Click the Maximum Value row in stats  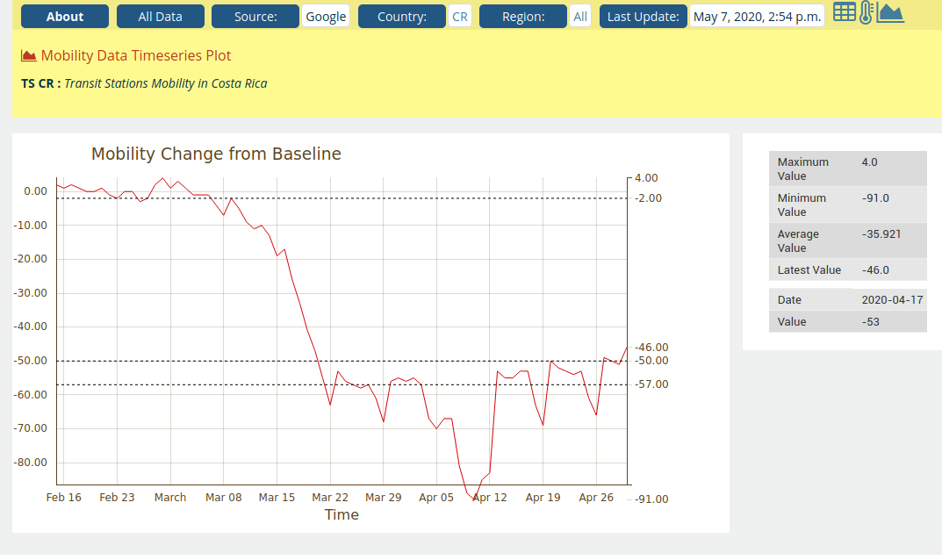pyautogui.click(x=847, y=169)
